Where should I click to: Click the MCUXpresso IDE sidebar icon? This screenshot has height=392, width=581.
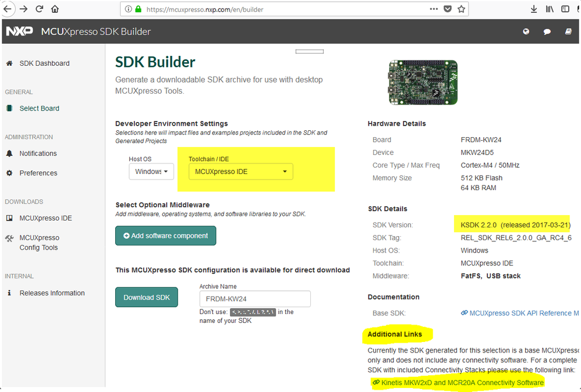[9, 218]
